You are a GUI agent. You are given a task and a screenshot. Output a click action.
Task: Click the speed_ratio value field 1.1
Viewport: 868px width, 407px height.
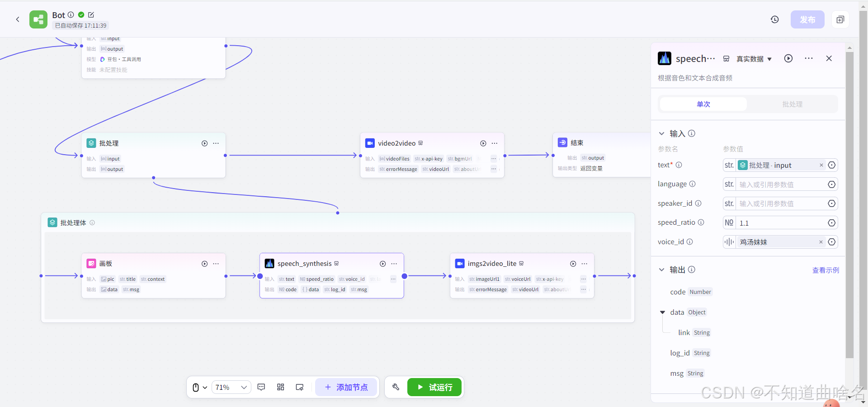point(781,223)
